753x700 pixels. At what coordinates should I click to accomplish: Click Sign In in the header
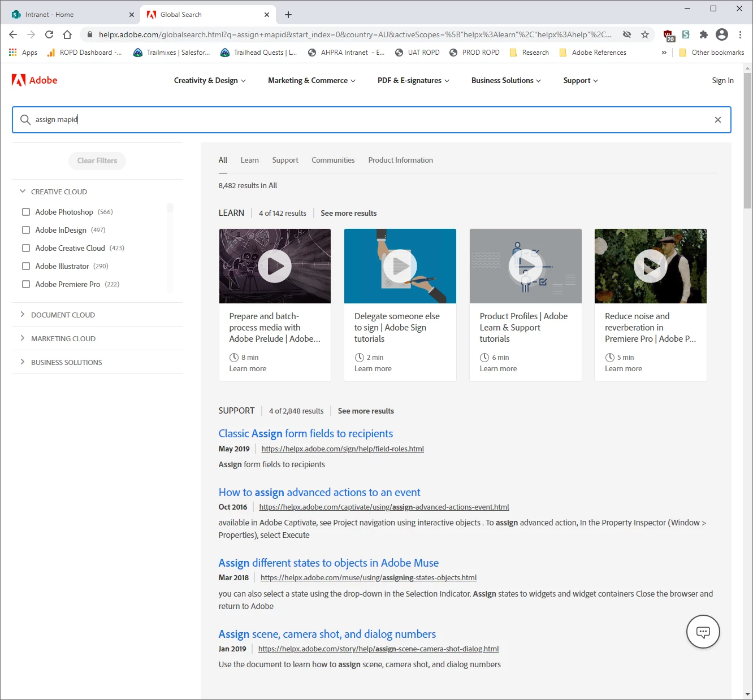coord(722,80)
